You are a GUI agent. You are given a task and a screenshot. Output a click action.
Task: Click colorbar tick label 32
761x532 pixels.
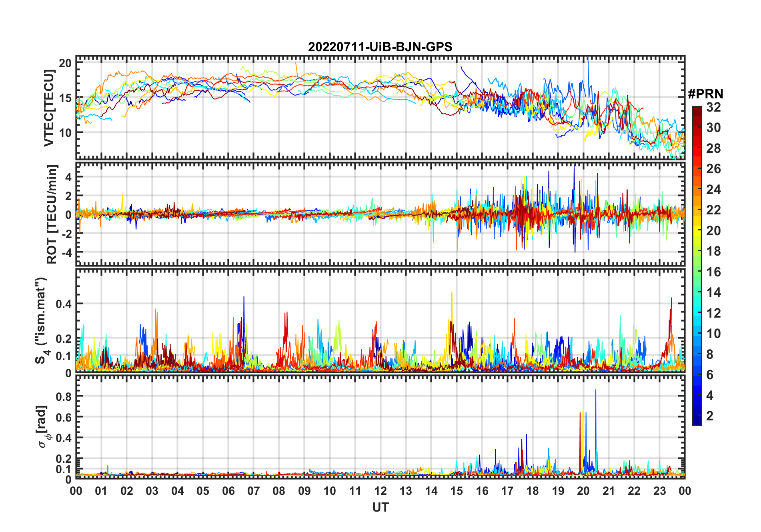[x=713, y=107]
